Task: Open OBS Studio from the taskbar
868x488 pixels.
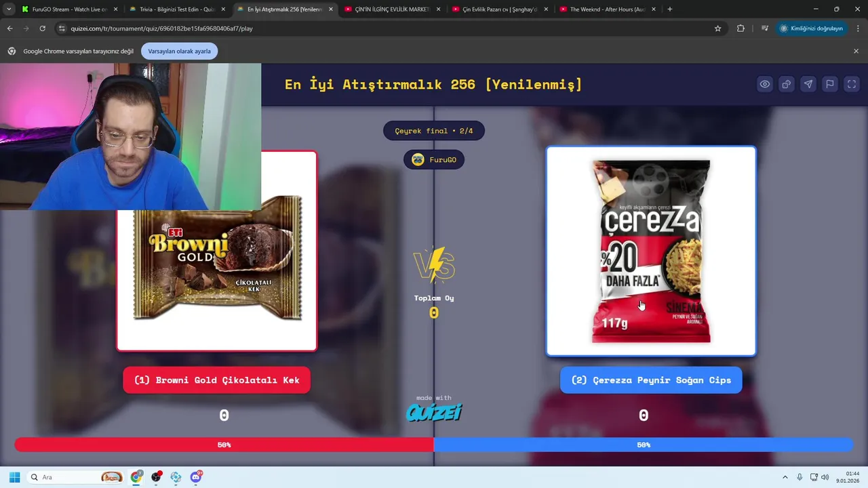Action: pyautogui.click(x=157, y=477)
